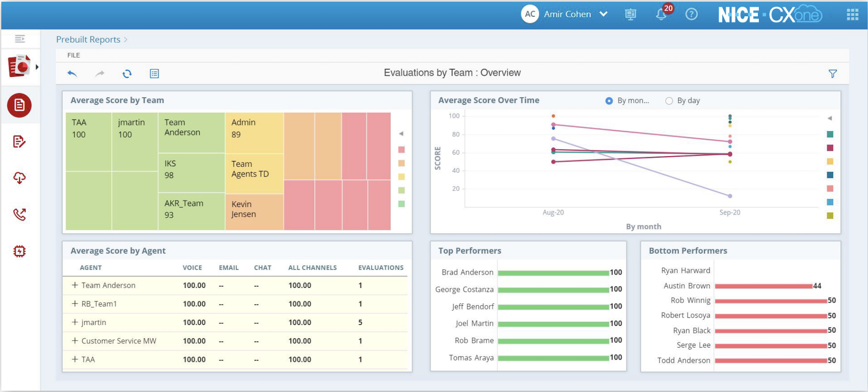Screen dimensions: 868x392
Task: Open the notifications bell
Action: [661, 14]
